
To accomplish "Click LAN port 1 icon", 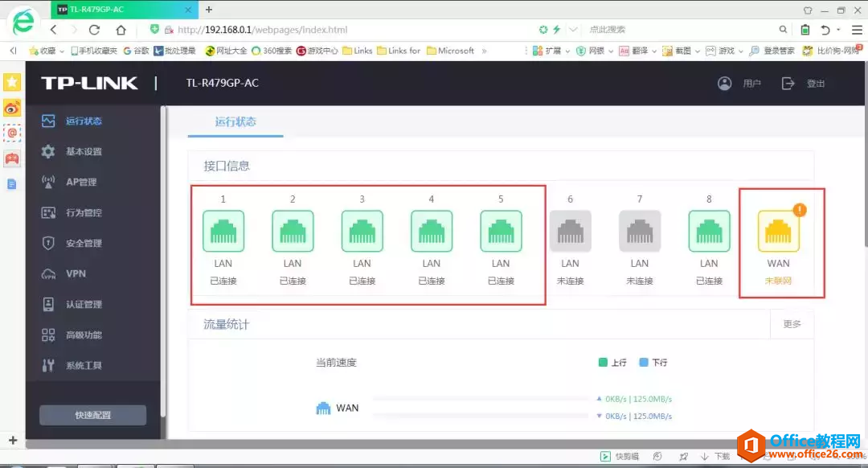I will [x=223, y=232].
